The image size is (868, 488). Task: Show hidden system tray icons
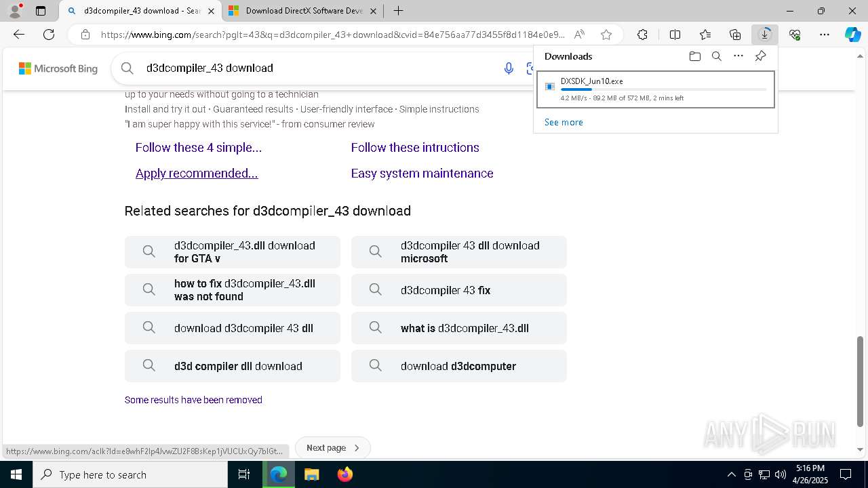731,474
